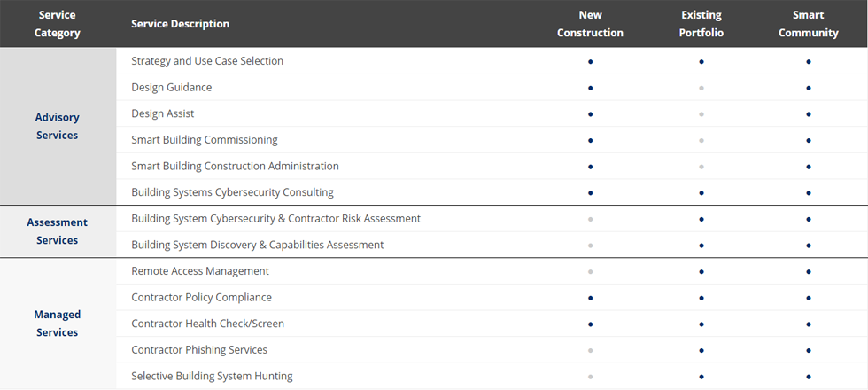Click grey New Construction dot for Contractor Risk Assessment
The image size is (868, 390).
(x=591, y=219)
